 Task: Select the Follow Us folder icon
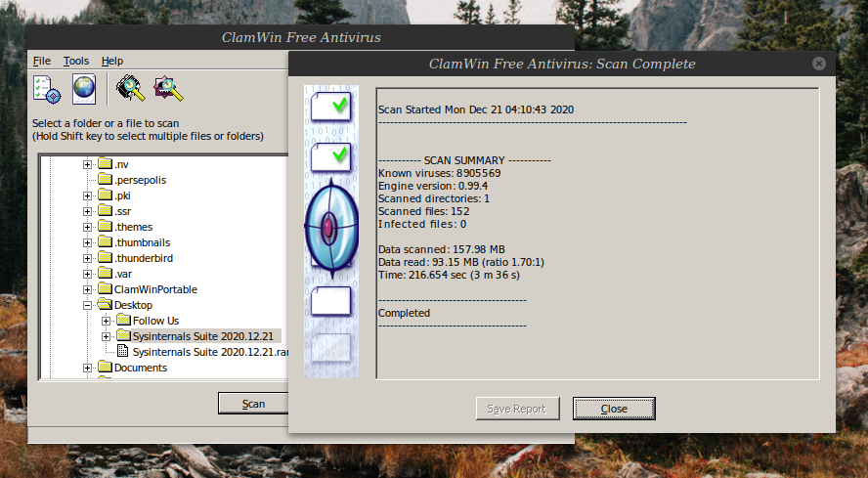(124, 320)
